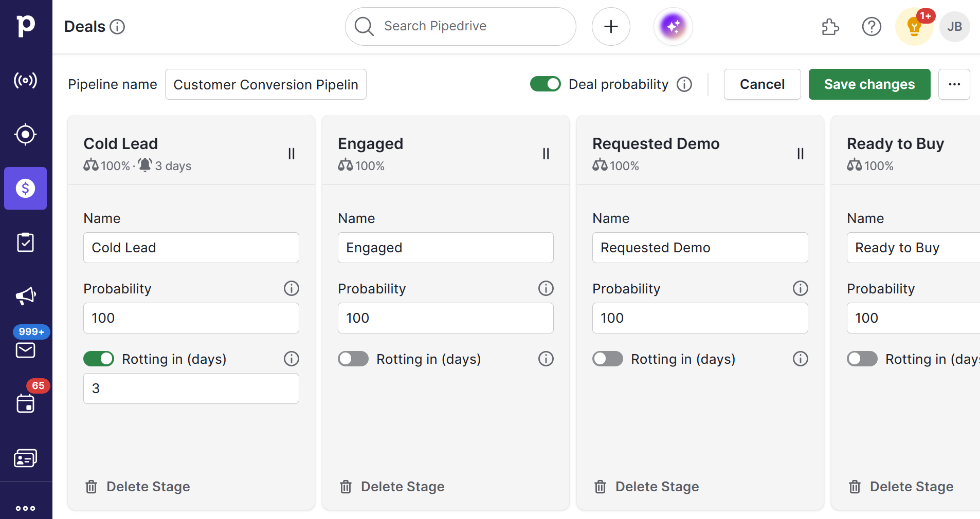980x519 pixels.
Task: Open the Marketplace puzzle icon
Action: (x=830, y=27)
